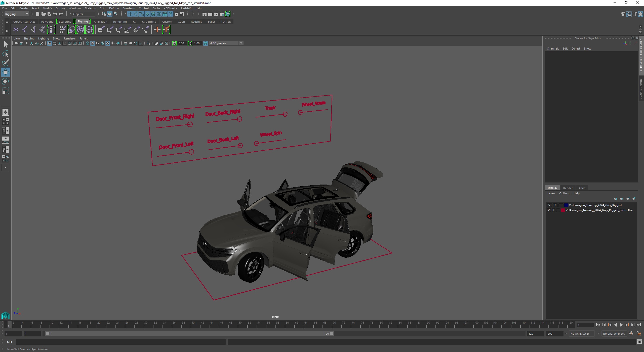Image resolution: width=644 pixels, height=352 pixels.
Task: Toggle smooth shade all in viewport toolbar
Action: (93, 43)
